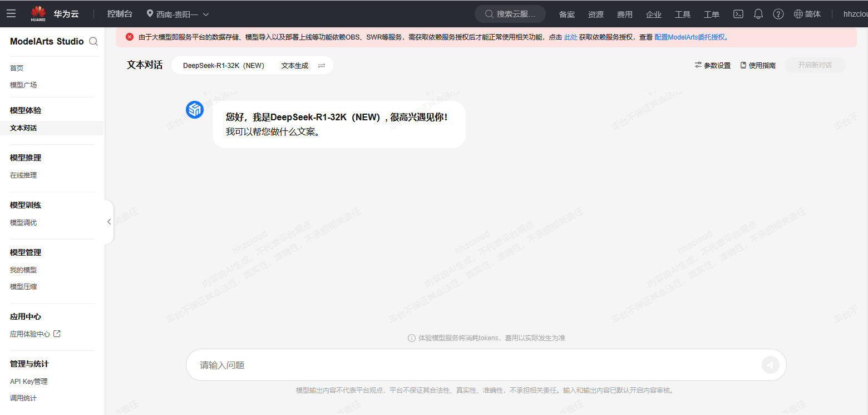
Task: Open the 企业 menu item
Action: (x=654, y=14)
